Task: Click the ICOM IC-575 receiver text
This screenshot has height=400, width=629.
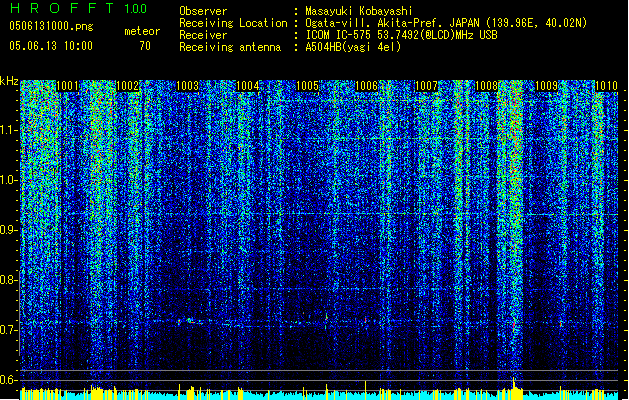Action: click(x=402, y=35)
